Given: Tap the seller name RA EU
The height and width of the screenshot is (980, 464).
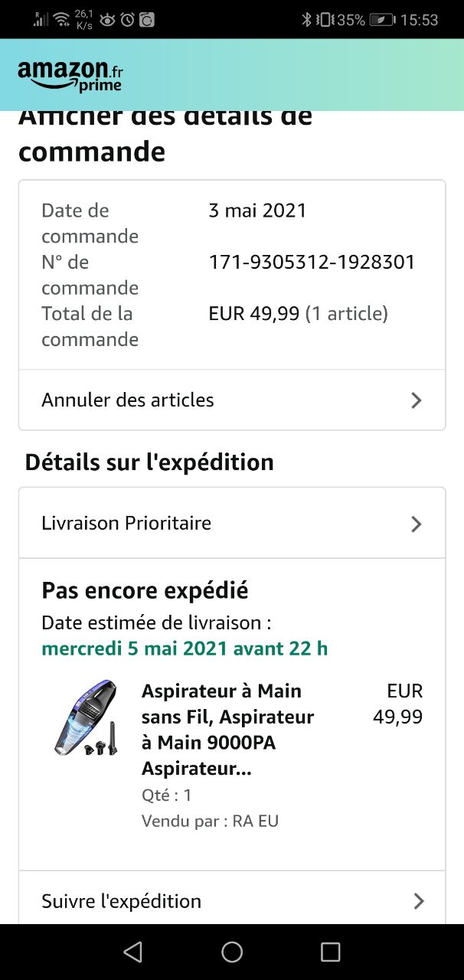Looking at the screenshot, I should [x=256, y=822].
